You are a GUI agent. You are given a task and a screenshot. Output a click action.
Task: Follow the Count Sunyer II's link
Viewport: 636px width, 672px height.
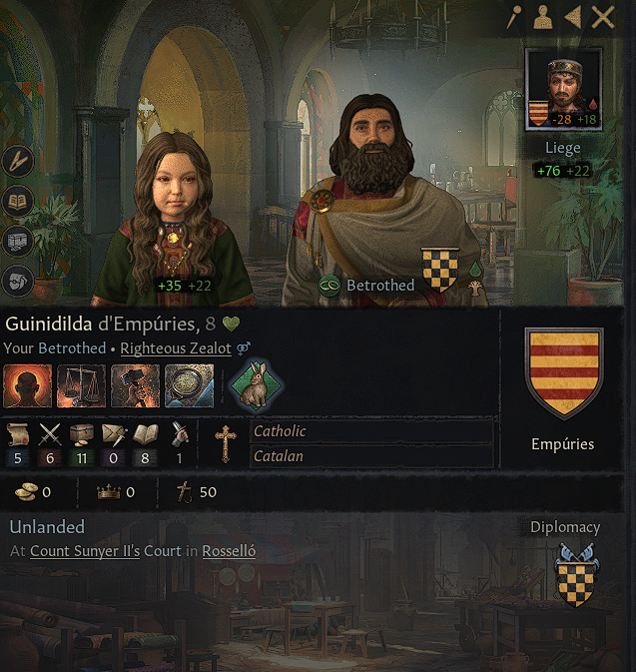tap(85, 551)
